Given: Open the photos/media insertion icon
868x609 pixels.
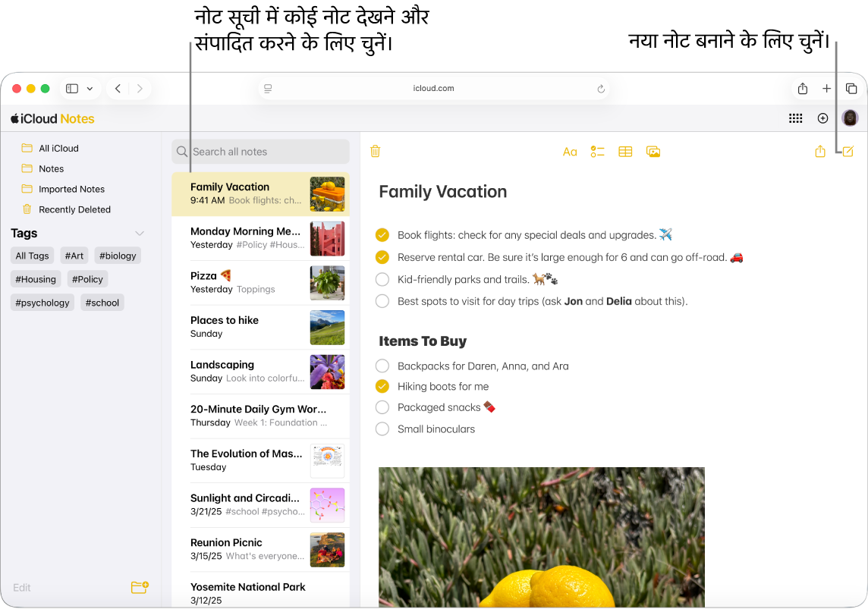Looking at the screenshot, I should point(653,151).
